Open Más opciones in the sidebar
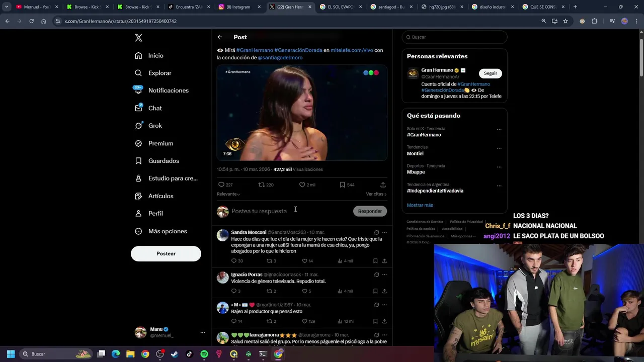Image resolution: width=644 pixels, height=362 pixels. (x=160, y=231)
